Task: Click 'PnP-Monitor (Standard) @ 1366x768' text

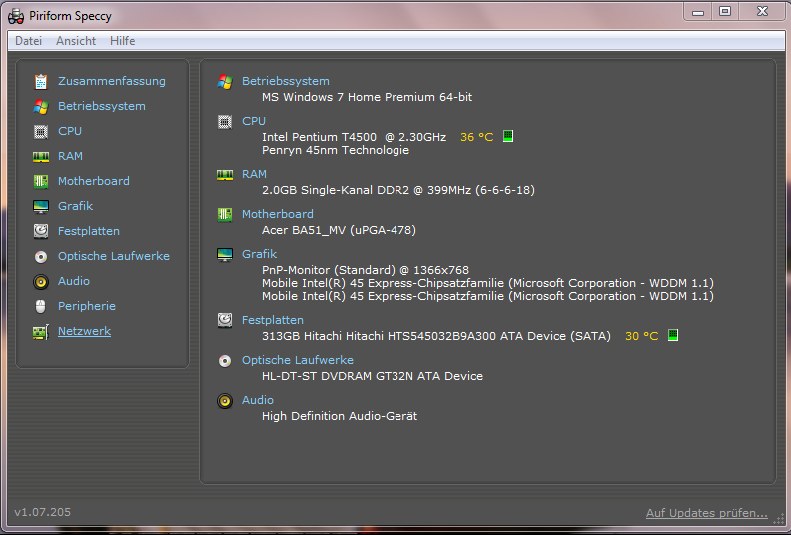Action: 365,270
